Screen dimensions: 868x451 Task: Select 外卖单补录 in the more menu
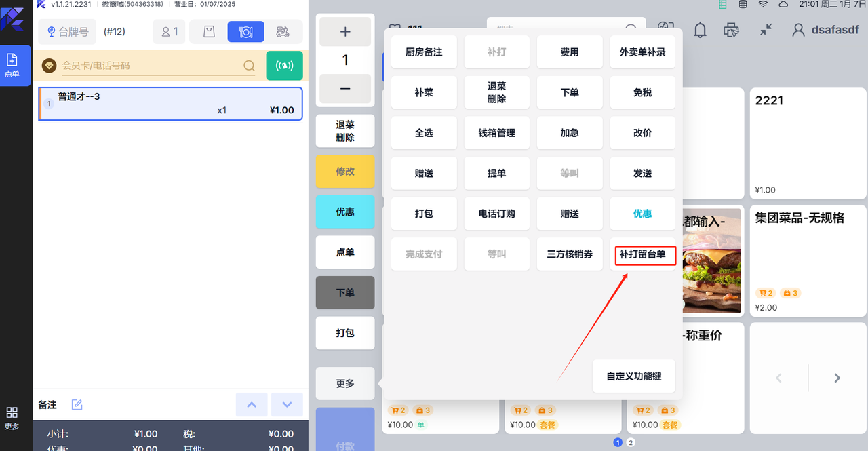click(643, 52)
